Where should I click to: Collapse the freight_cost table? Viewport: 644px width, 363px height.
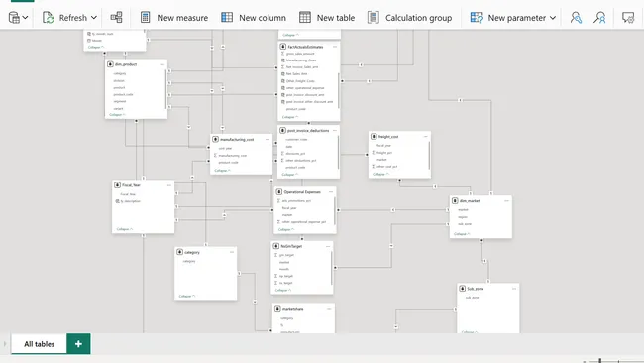[x=380, y=174]
